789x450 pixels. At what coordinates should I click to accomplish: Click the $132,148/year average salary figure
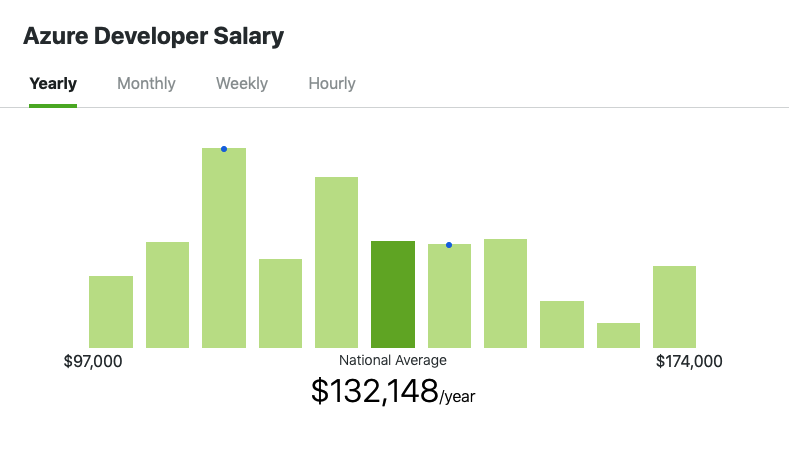[x=393, y=391]
